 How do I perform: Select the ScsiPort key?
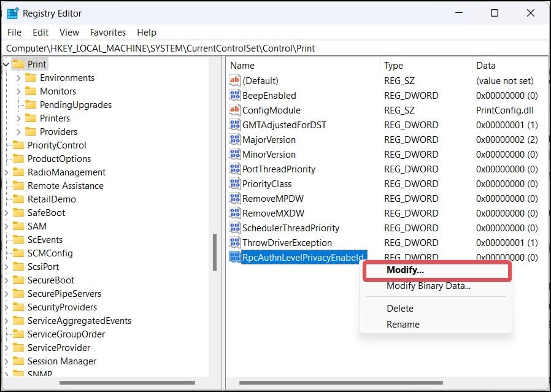(43, 267)
